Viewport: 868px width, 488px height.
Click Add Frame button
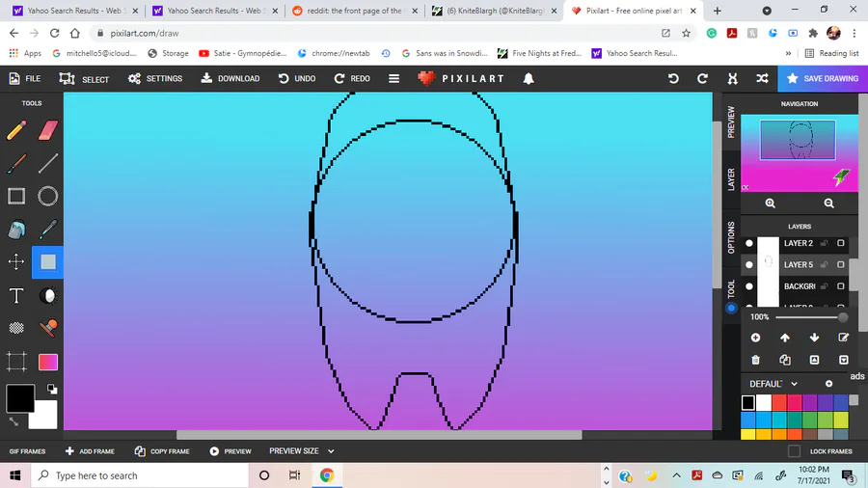(x=90, y=451)
